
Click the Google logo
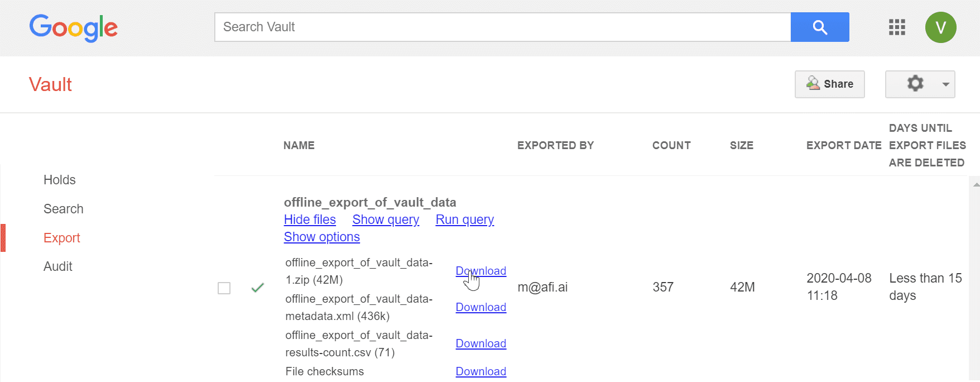click(73, 27)
